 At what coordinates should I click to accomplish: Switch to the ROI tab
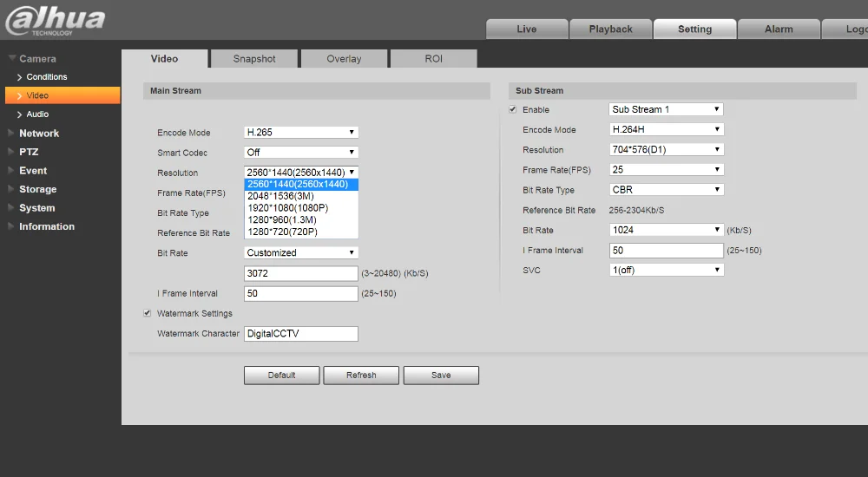[433, 59]
